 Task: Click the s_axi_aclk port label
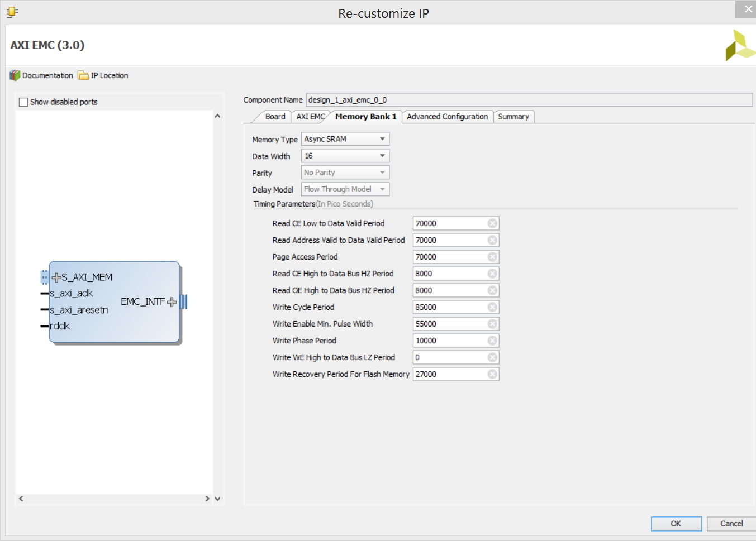(x=72, y=293)
